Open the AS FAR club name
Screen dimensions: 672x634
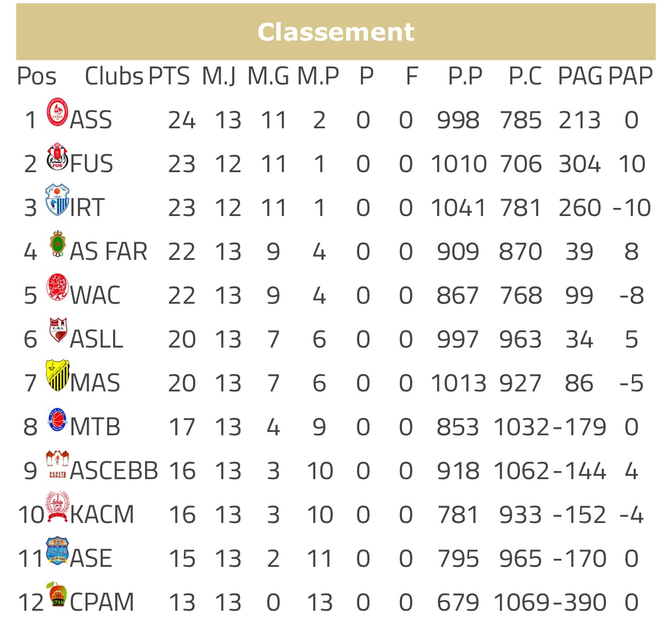click(109, 252)
